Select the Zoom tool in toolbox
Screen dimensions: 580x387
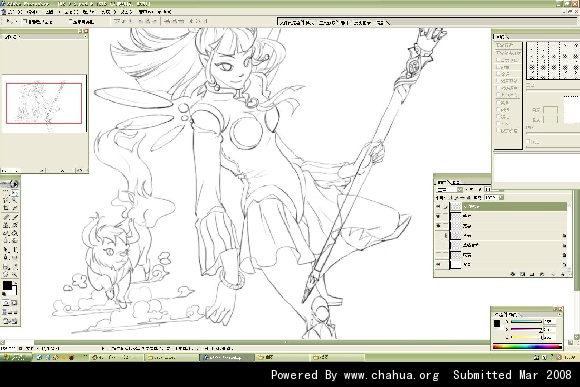15,274
